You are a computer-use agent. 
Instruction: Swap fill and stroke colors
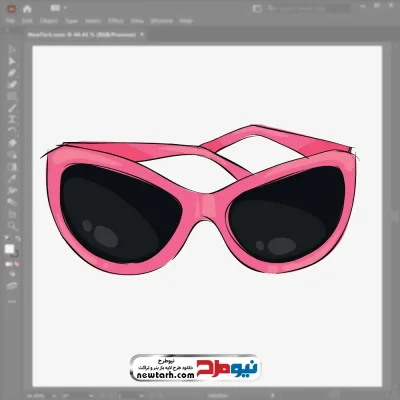click(x=17, y=239)
